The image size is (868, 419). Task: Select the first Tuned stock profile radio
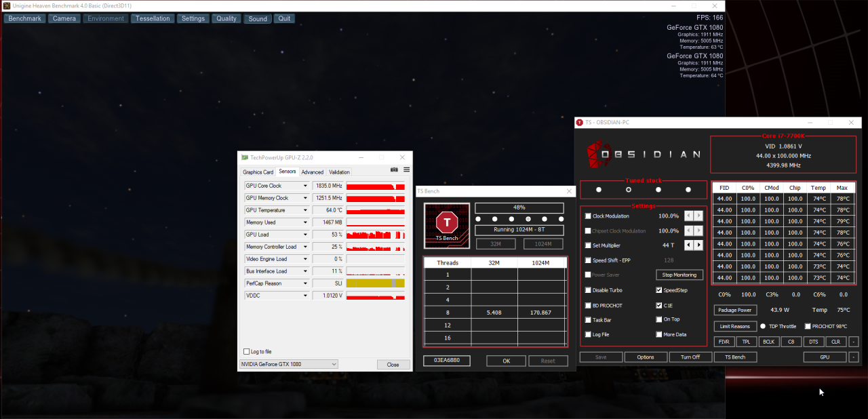pyautogui.click(x=599, y=190)
